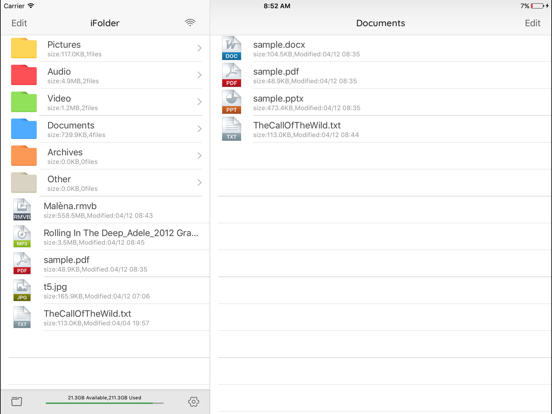Tap the carrier Wi-Fi status icon

[31, 6]
